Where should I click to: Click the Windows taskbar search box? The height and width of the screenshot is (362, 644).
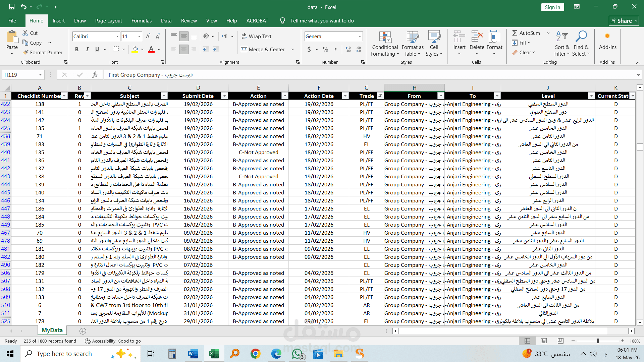[x=80, y=354]
